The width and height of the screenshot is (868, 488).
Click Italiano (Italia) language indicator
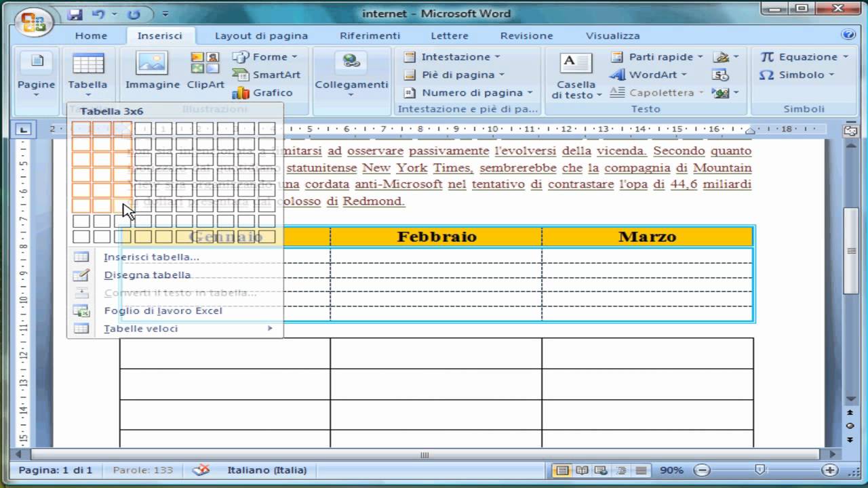coord(267,470)
